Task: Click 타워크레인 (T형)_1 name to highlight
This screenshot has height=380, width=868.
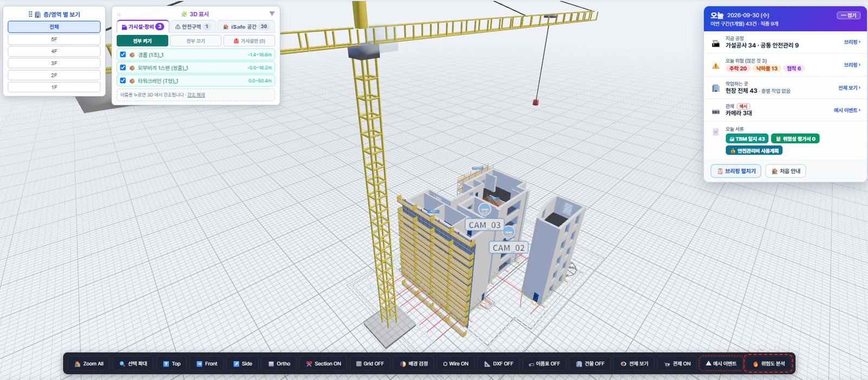Action: tap(158, 81)
